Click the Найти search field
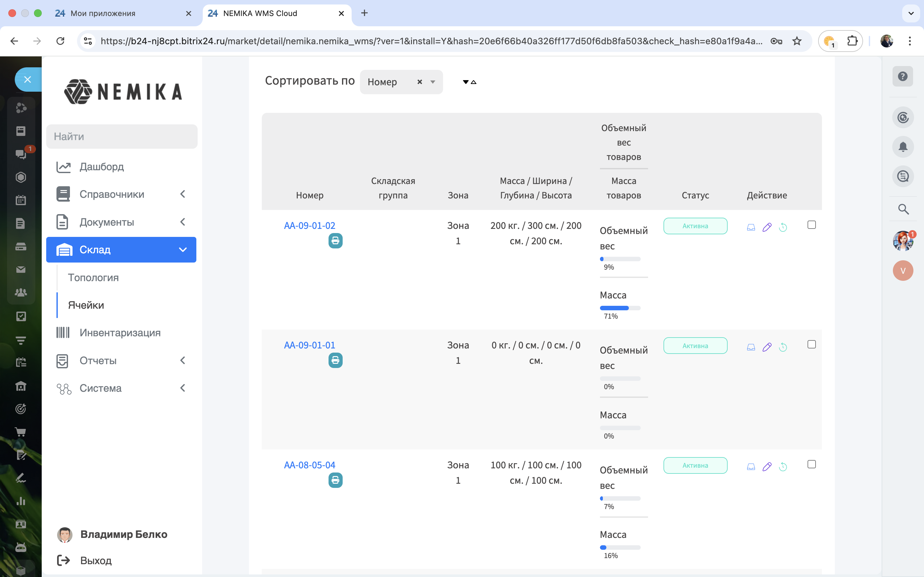 click(x=121, y=137)
